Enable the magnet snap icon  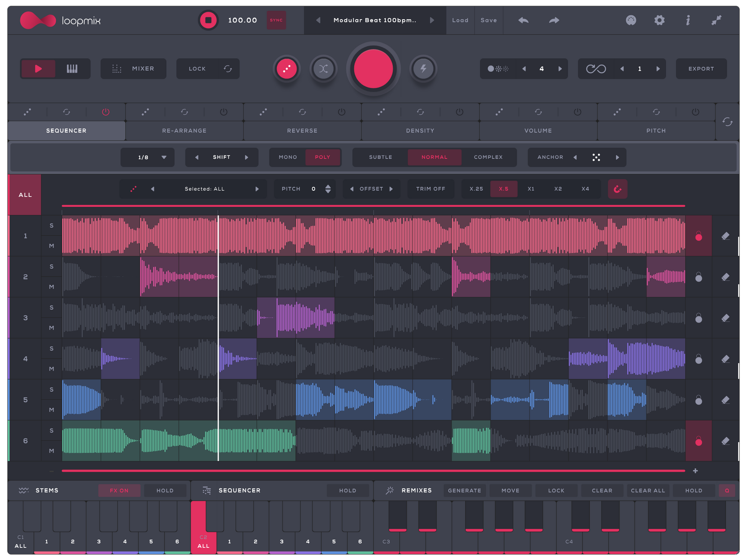pos(618,189)
